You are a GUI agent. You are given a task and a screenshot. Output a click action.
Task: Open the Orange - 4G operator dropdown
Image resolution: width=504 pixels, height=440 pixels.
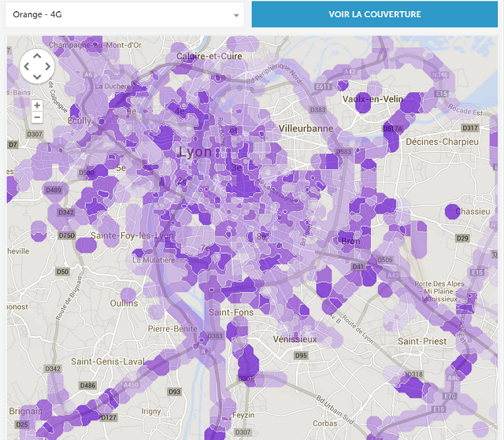126,14
